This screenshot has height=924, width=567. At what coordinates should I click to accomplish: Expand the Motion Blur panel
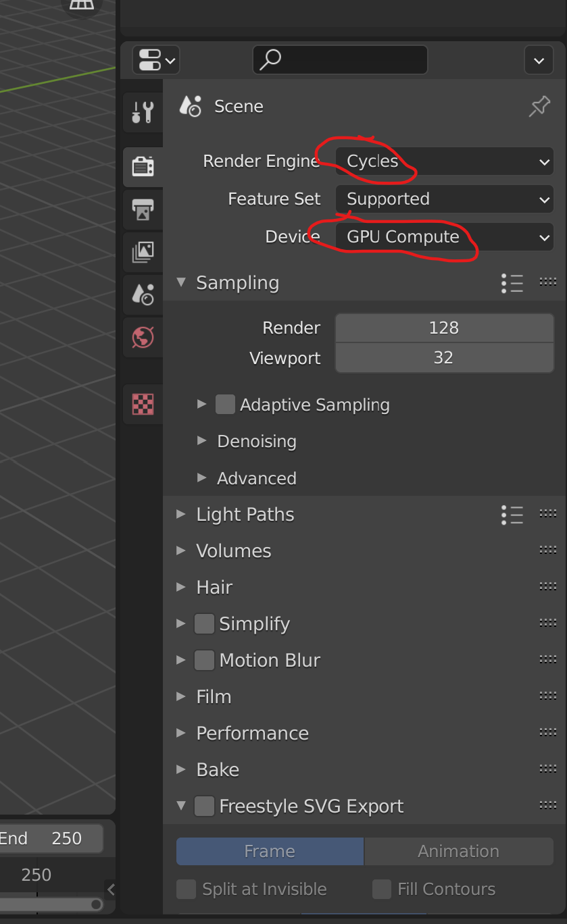pyautogui.click(x=180, y=660)
